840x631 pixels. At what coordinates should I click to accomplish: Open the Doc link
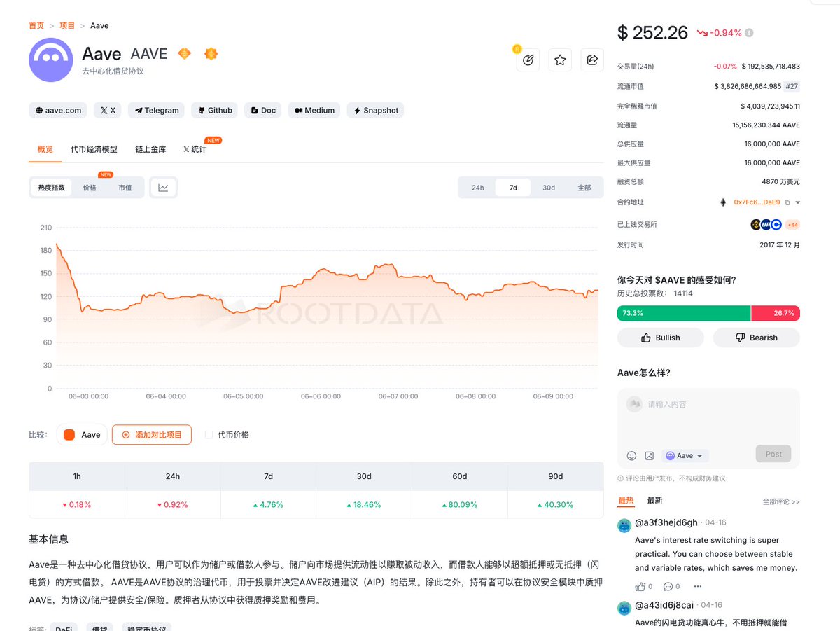tap(263, 111)
